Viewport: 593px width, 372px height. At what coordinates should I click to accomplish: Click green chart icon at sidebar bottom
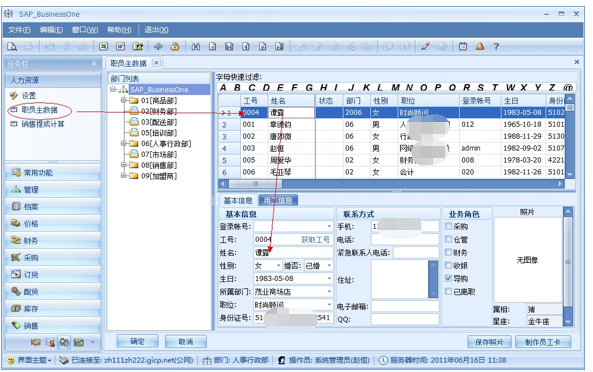click(x=79, y=343)
